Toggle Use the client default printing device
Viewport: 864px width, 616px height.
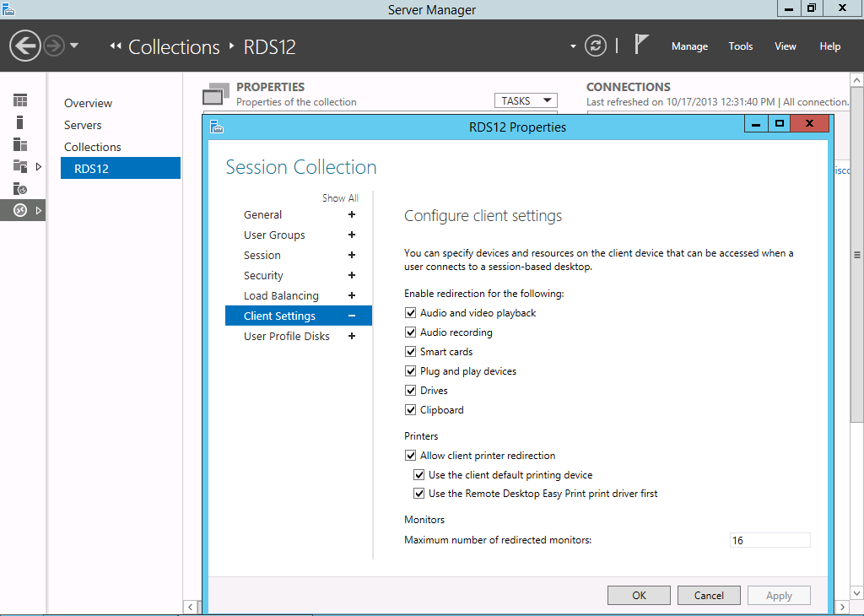point(418,475)
